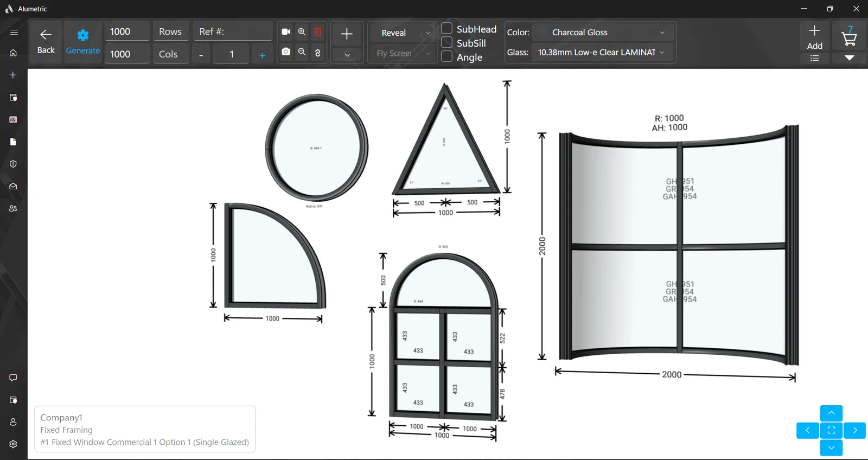Click the large plus button beside the trash icon
868x460 pixels.
pos(347,34)
